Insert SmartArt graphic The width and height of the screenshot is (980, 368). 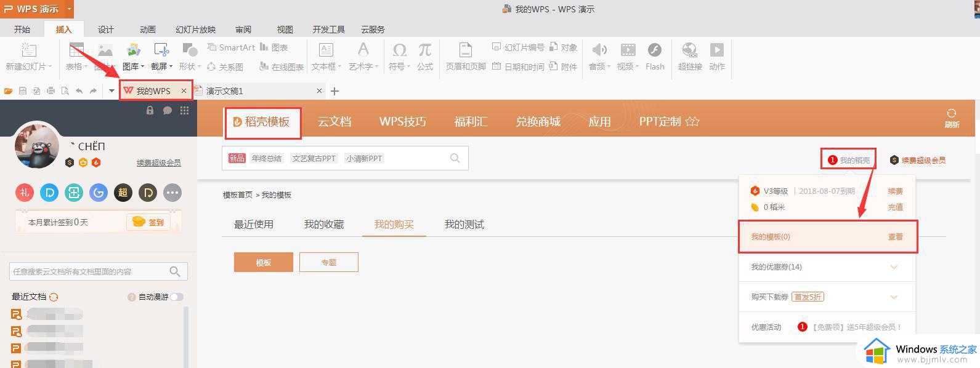pyautogui.click(x=231, y=47)
